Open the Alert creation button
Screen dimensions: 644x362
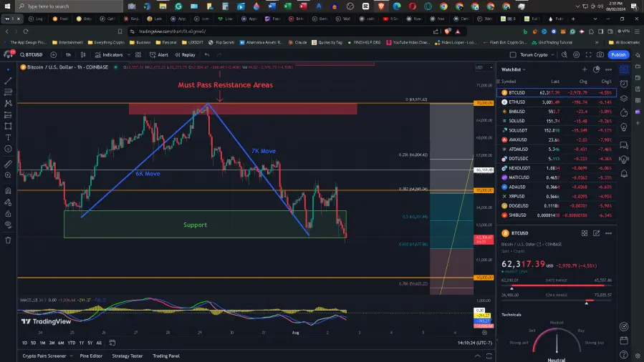click(159, 54)
